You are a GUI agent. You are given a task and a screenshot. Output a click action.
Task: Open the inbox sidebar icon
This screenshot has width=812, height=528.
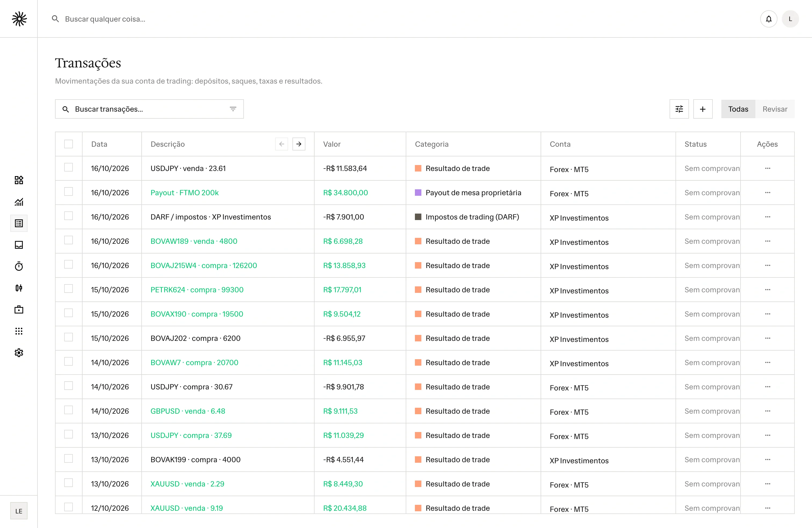19,245
